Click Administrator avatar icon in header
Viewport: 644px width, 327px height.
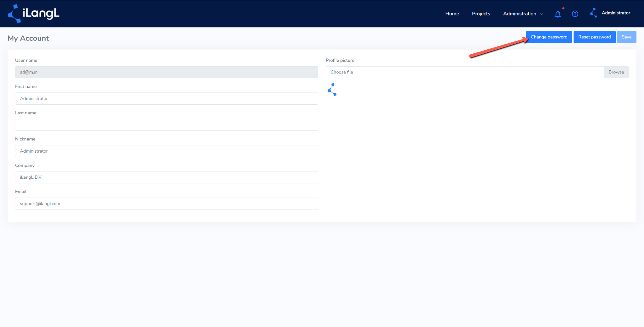coord(594,13)
